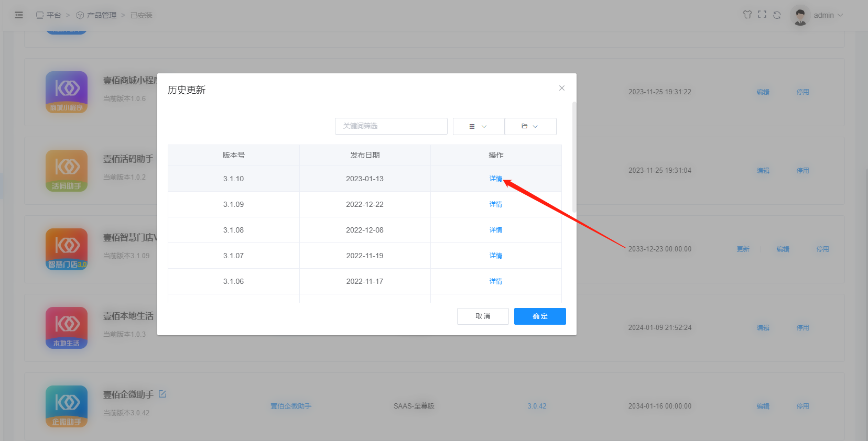This screenshot has width=868, height=441.
Task: Open the grid column selector dropdown
Action: coord(479,126)
